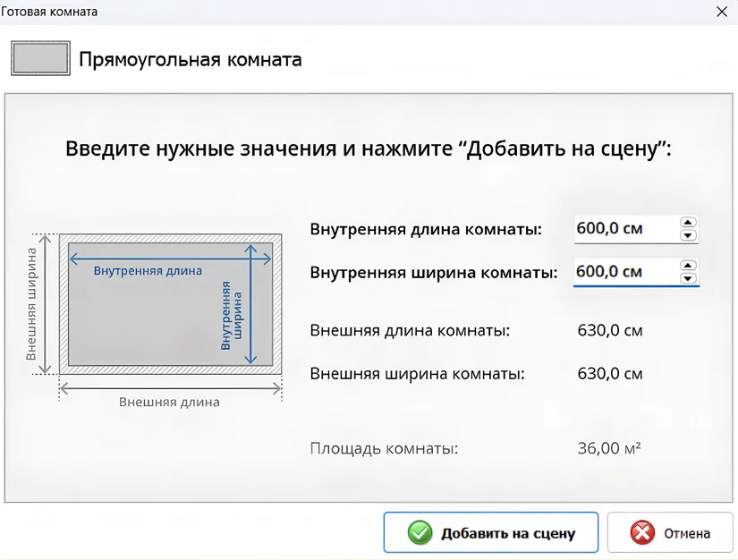Click 'Внутренняя длина' label inside diagram
Image resolution: width=738 pixels, height=560 pixels.
(148, 270)
